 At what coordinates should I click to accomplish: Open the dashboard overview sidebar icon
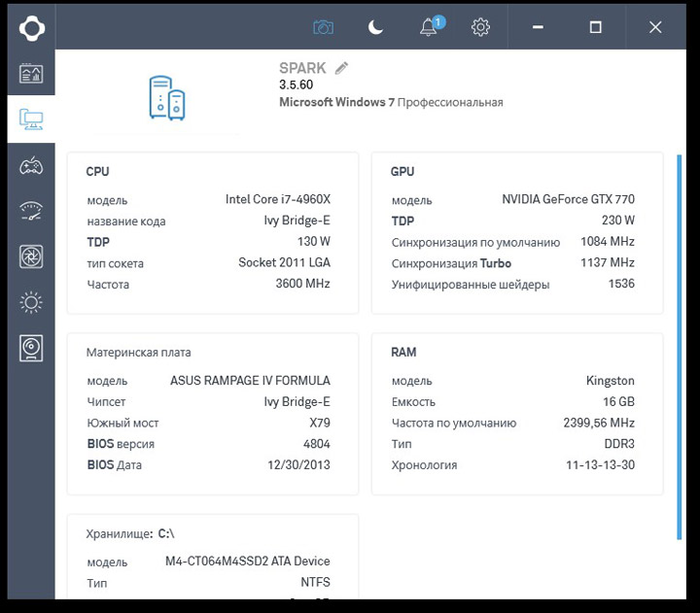[x=31, y=73]
